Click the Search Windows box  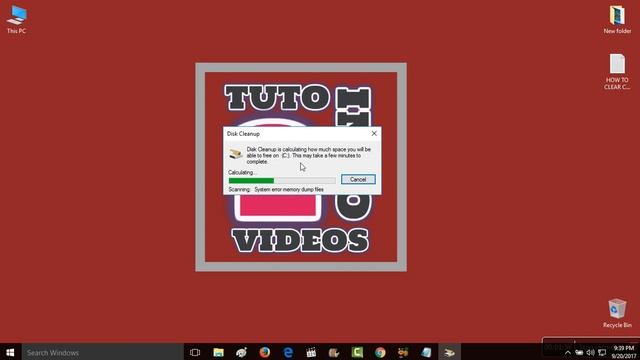[x=102, y=352]
